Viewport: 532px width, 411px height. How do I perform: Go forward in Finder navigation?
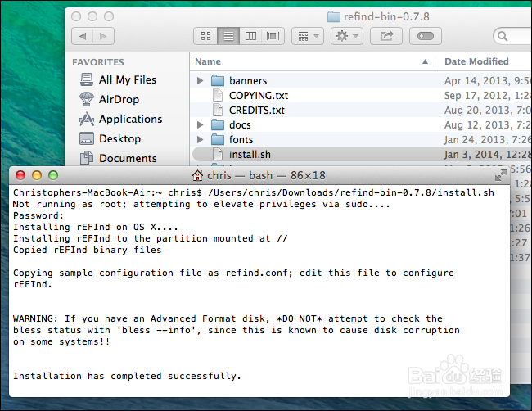(x=103, y=36)
